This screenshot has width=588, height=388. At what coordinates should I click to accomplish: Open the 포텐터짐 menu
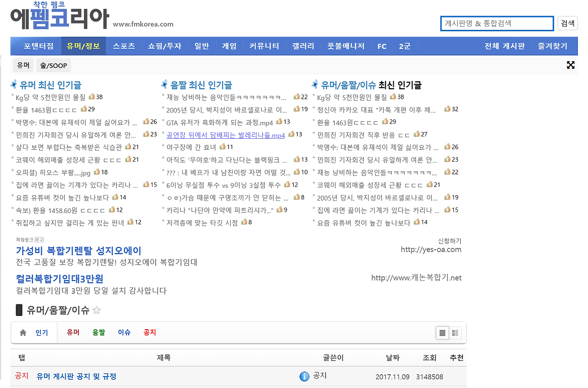pyautogui.click(x=39, y=46)
